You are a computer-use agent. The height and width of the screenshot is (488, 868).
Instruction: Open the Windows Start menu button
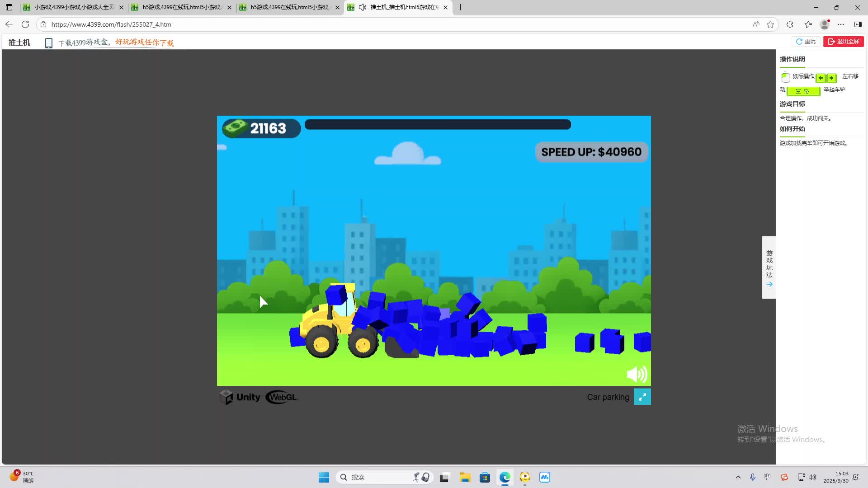pyautogui.click(x=324, y=477)
